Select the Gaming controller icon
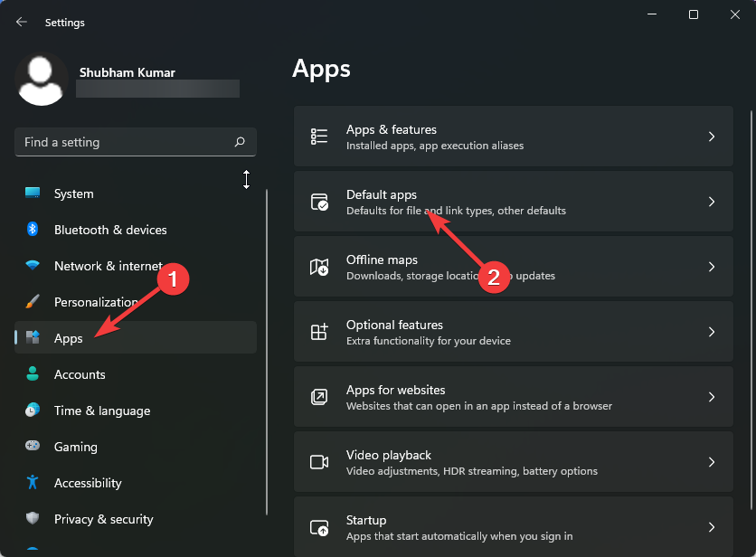Screen dimensions: 756x557 pos(33,447)
